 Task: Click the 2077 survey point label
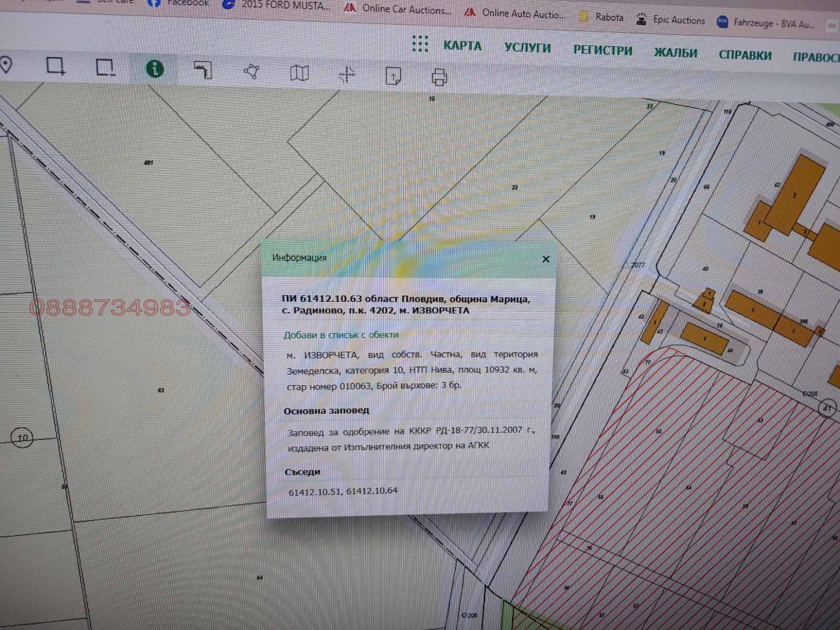tap(637, 265)
